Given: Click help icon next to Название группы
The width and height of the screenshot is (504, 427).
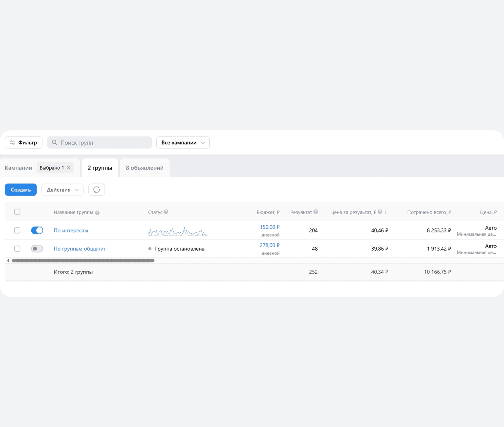Looking at the screenshot, I should pos(97,213).
